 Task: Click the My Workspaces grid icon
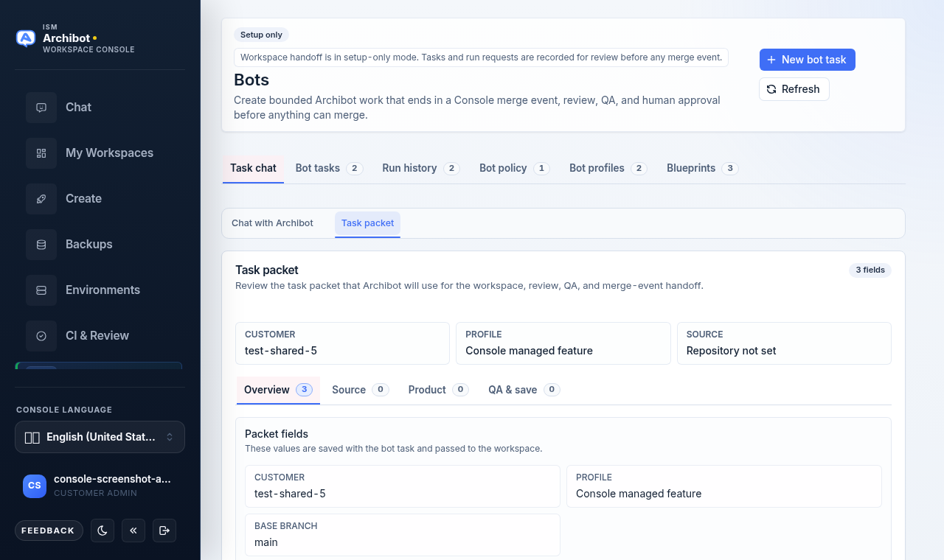tap(41, 153)
